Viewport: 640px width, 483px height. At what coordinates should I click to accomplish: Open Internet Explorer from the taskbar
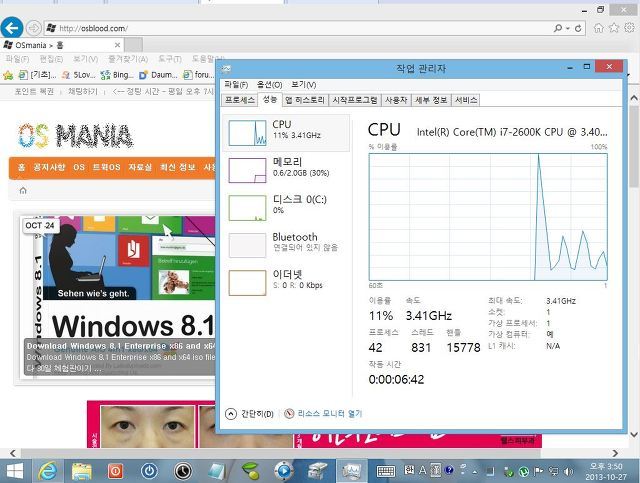[x=47, y=472]
